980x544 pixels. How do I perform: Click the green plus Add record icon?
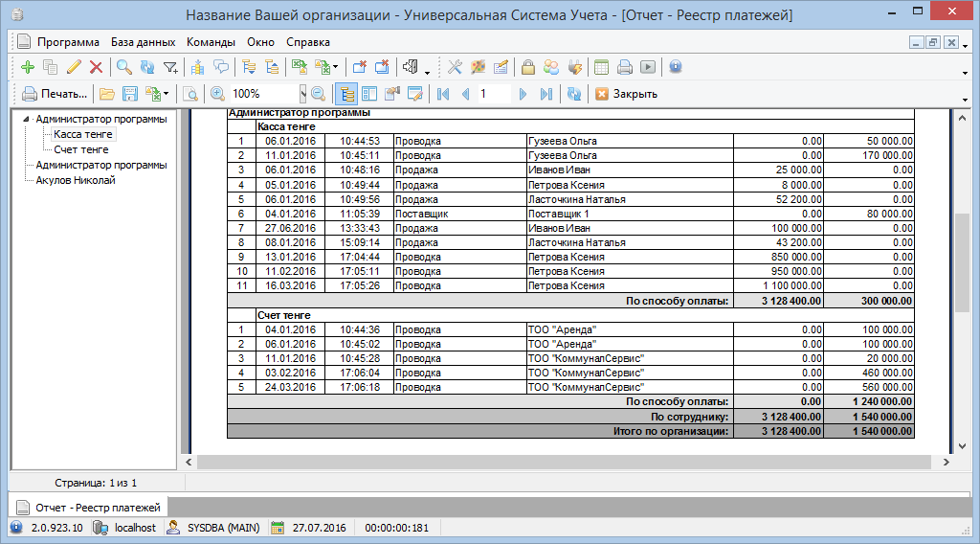(27, 67)
